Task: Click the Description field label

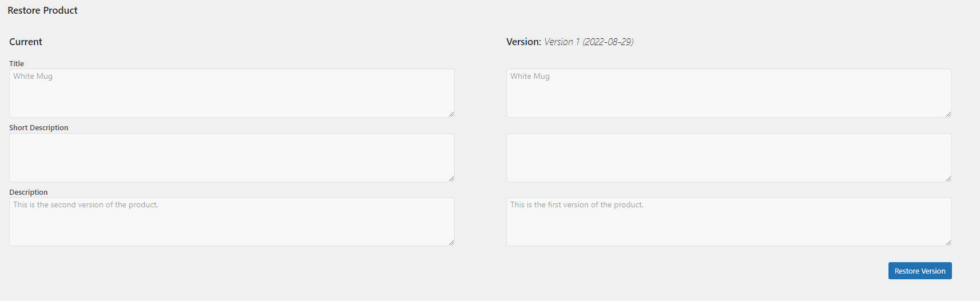Action: [29, 192]
